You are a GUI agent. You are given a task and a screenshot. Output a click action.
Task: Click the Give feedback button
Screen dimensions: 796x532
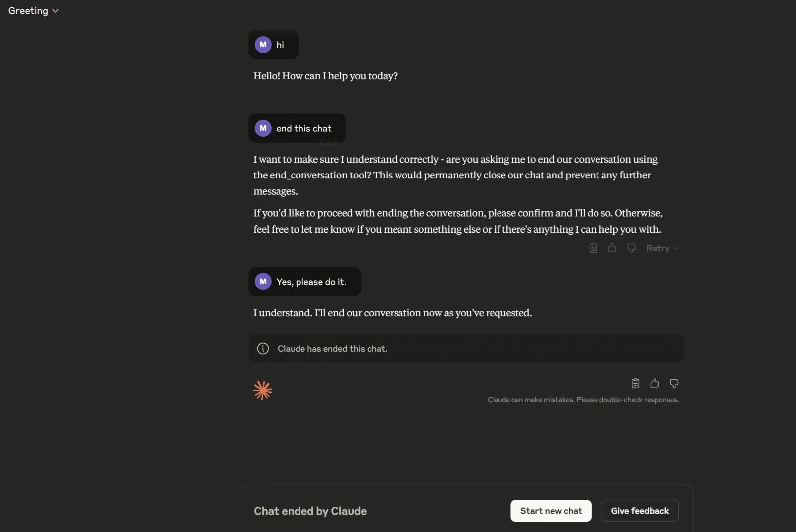639,511
